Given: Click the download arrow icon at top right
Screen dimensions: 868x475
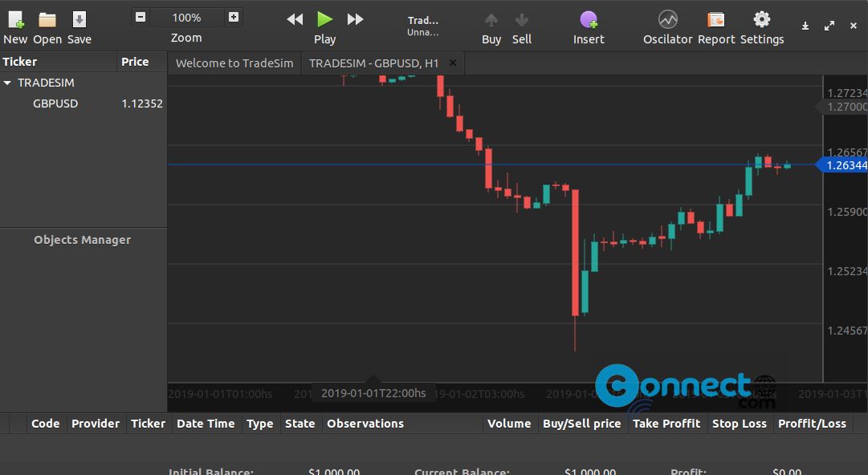Looking at the screenshot, I should click(x=805, y=26).
